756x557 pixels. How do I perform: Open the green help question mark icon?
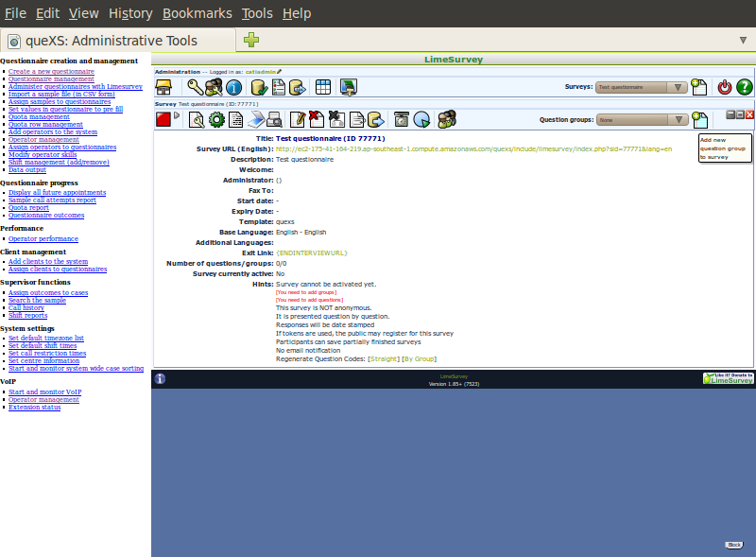click(x=744, y=87)
